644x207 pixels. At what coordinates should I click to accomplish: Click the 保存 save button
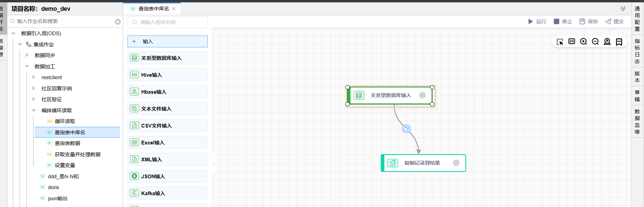(x=589, y=22)
